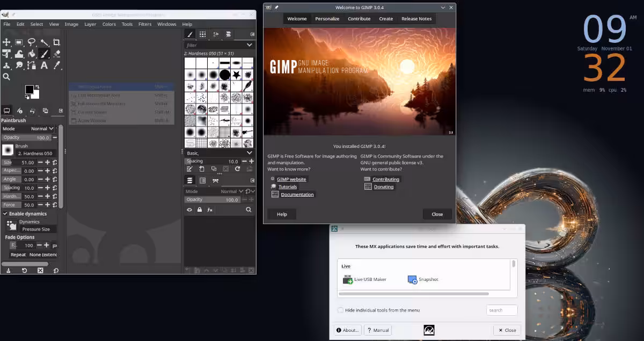
Task: Open the Paintbrush Mode Normal dropdown
Action: [42, 129]
